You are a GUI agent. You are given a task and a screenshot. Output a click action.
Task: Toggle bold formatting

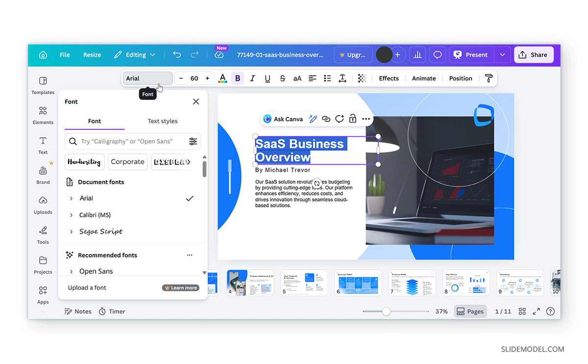[x=238, y=78]
